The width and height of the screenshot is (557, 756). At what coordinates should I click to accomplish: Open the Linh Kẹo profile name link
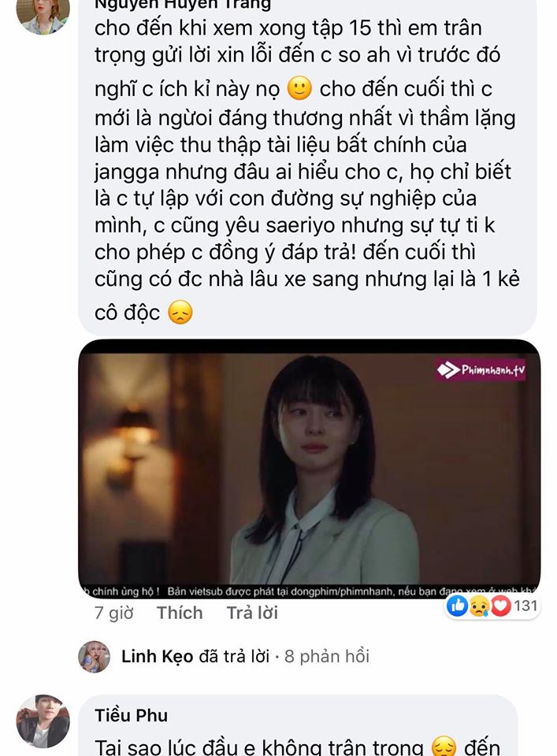[158, 656]
